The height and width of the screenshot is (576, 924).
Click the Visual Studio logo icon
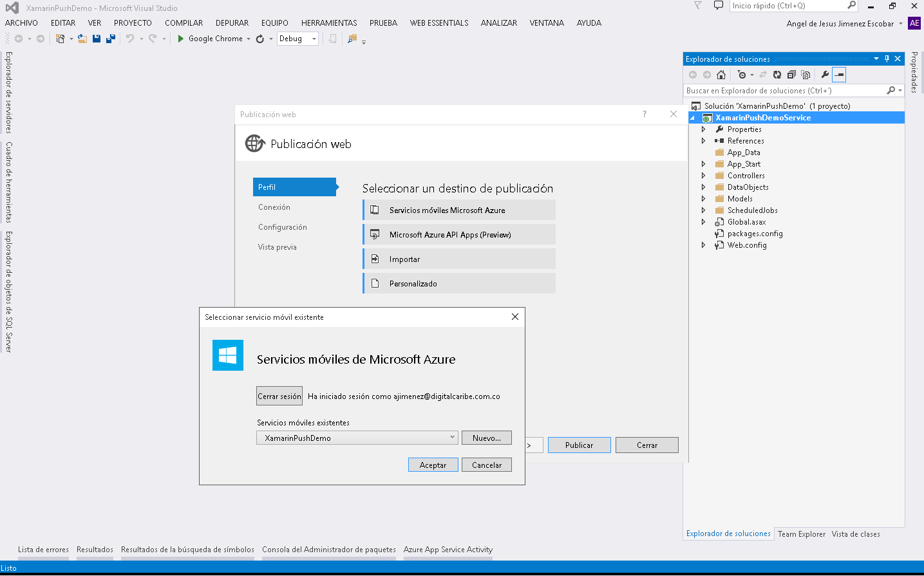coord(12,8)
